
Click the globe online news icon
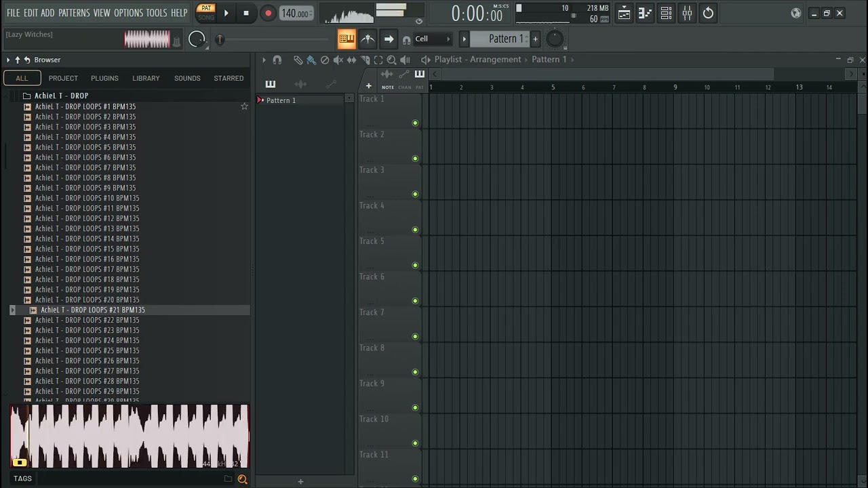[796, 13]
